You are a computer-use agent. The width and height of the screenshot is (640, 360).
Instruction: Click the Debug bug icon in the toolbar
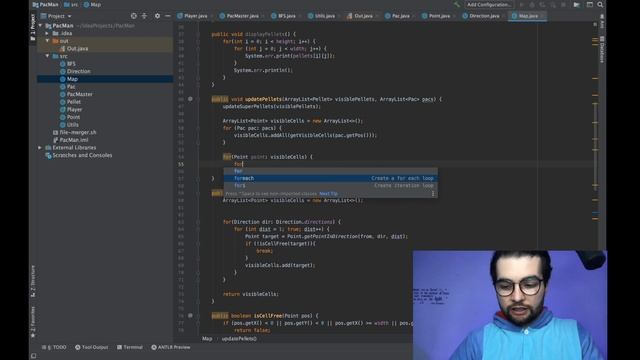(532, 4)
